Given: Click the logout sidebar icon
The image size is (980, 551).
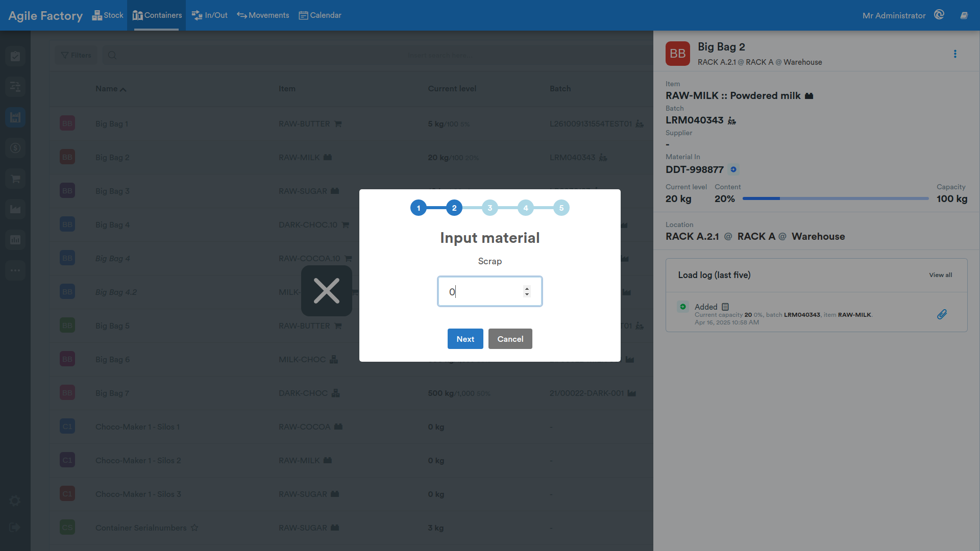Looking at the screenshot, I should [x=15, y=528].
